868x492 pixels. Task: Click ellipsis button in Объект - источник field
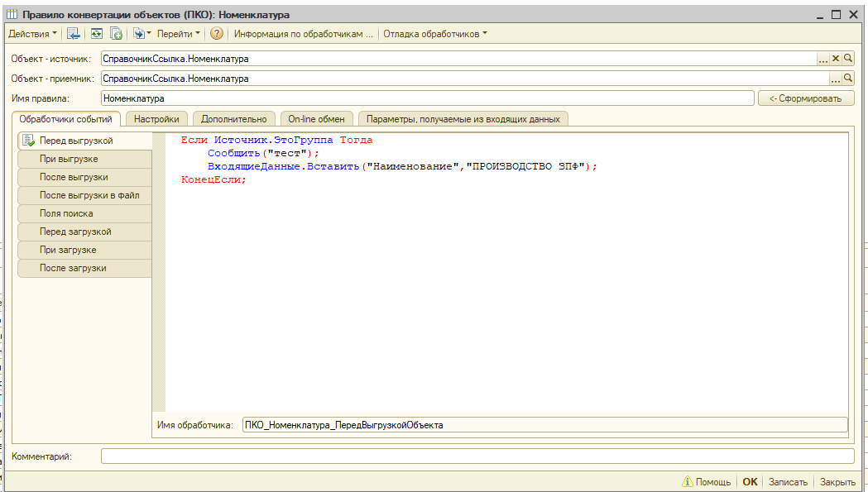823,59
